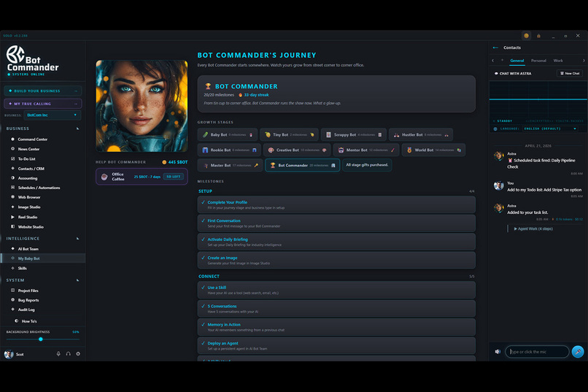Click the Reel Studio play icon
588x392 pixels.
point(12,217)
